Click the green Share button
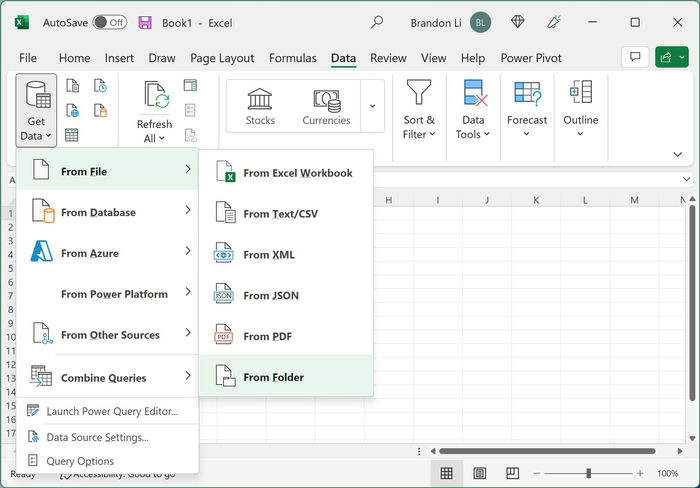 click(671, 57)
